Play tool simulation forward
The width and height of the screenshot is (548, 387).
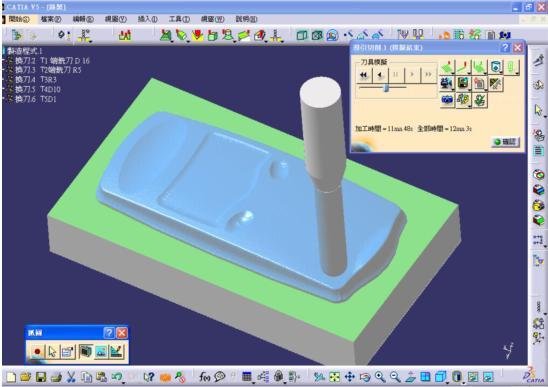412,74
